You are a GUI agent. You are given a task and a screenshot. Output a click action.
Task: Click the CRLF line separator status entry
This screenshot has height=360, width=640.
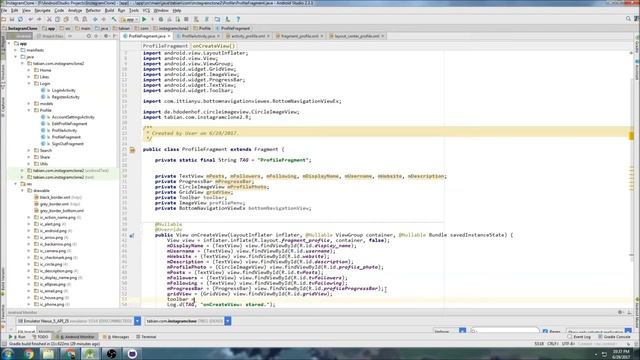553,344
